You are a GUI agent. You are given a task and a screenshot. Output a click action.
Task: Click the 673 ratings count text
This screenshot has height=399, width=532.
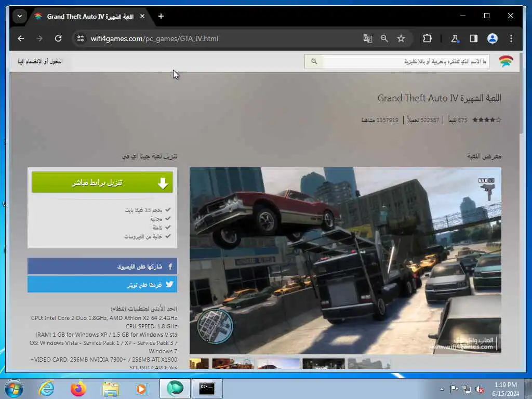pyautogui.click(x=458, y=120)
